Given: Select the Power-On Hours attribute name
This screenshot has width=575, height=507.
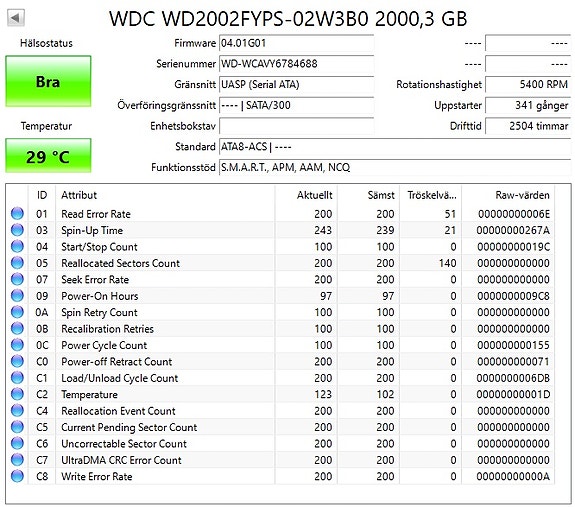Looking at the screenshot, I should [99, 296].
